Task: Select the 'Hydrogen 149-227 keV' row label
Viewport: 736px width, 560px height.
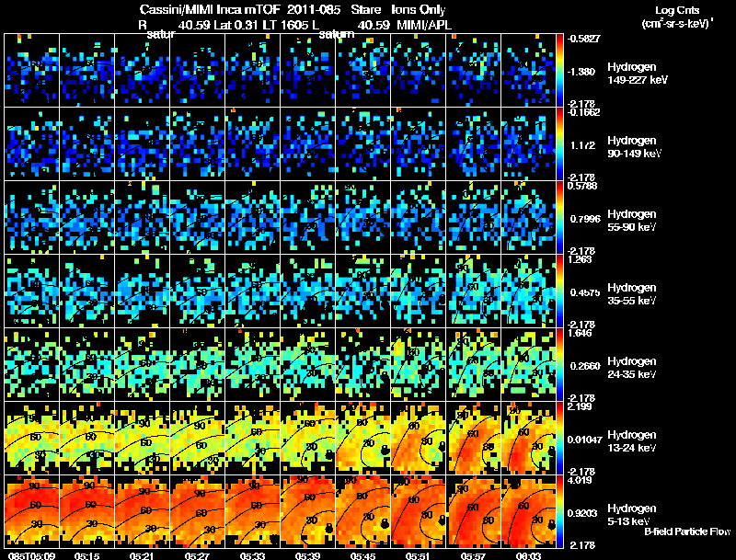Action: [x=638, y=74]
